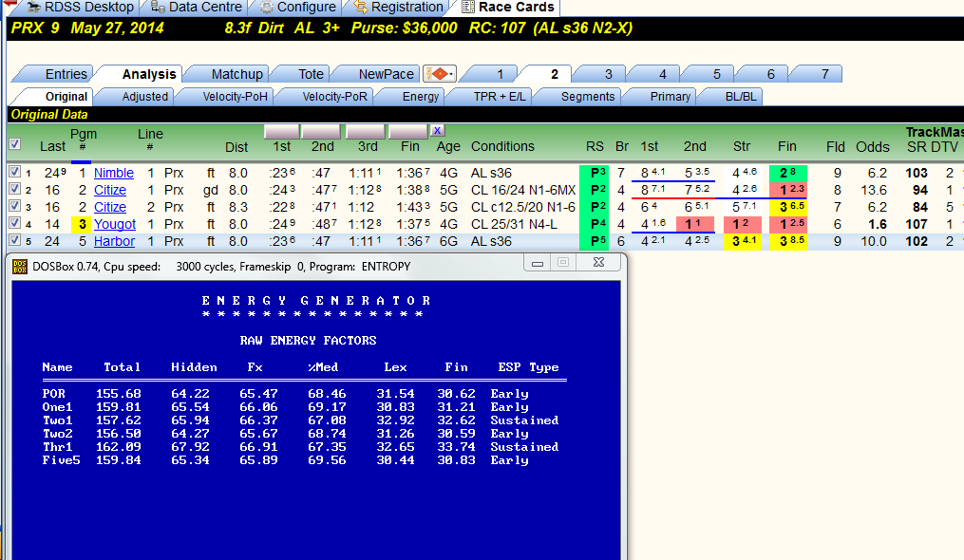Click the Dist column header
Screen dimensions: 964x560
236,147
